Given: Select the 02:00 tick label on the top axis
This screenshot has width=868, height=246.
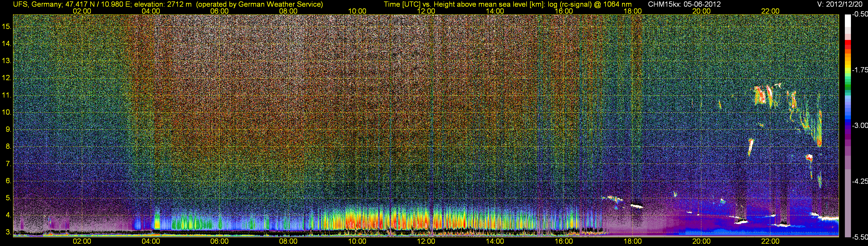Looking at the screenshot, I should [x=82, y=11].
